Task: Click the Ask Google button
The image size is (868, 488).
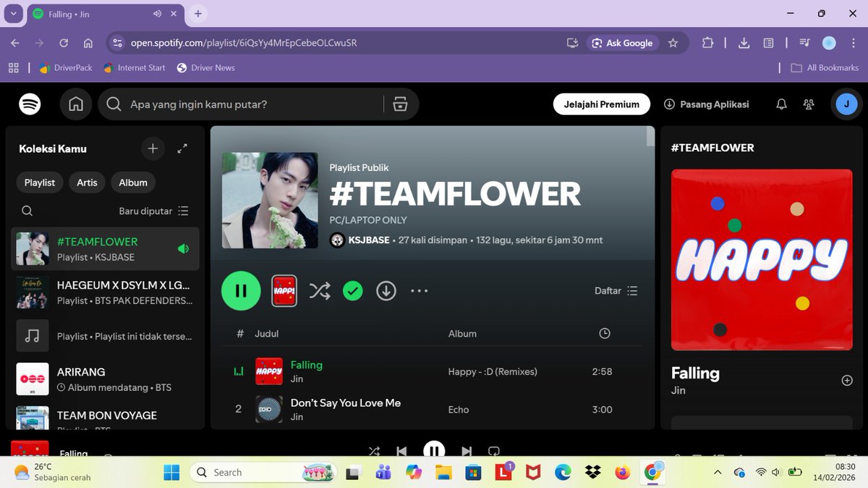Action: 622,43
